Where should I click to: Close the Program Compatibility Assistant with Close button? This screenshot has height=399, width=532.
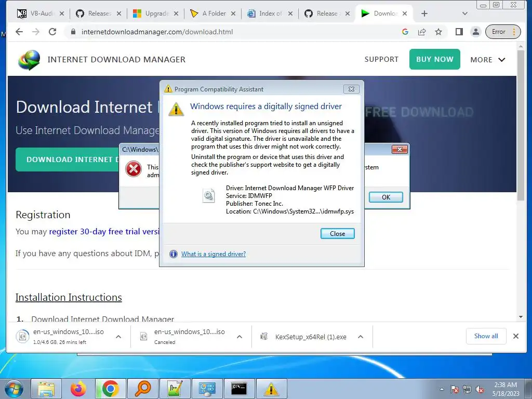337,233
